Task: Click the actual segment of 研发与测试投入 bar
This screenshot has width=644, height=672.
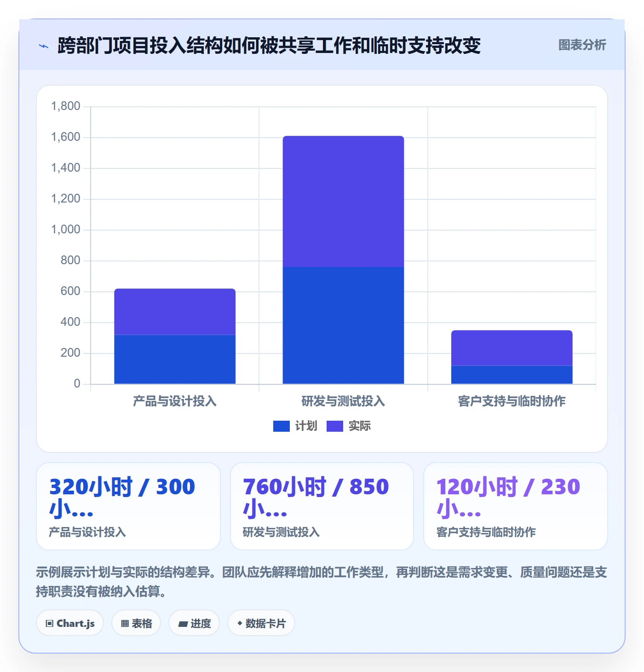Action: pyautogui.click(x=343, y=201)
